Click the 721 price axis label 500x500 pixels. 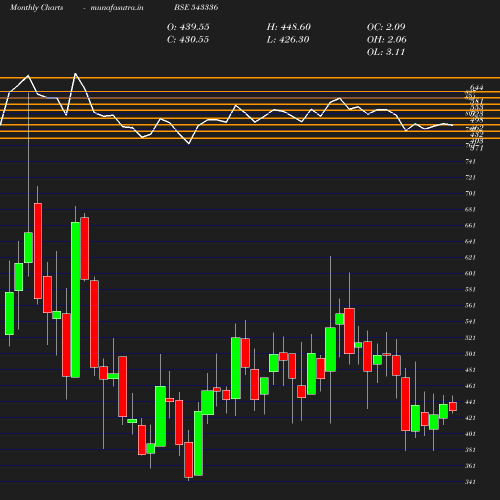tap(470, 178)
